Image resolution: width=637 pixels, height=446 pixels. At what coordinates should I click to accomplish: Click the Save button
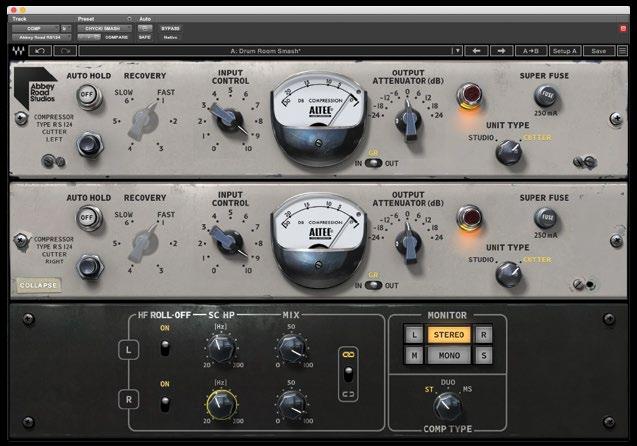[x=599, y=51]
